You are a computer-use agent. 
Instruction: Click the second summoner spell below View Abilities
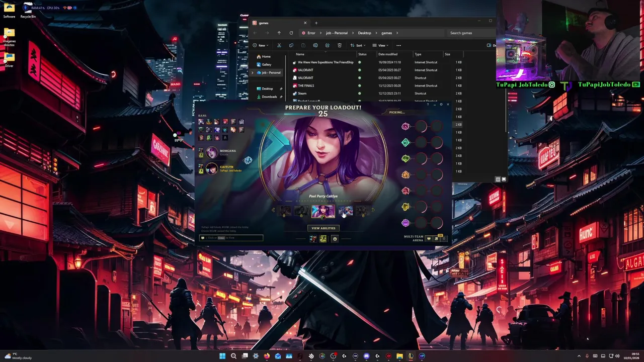pyautogui.click(x=323, y=239)
